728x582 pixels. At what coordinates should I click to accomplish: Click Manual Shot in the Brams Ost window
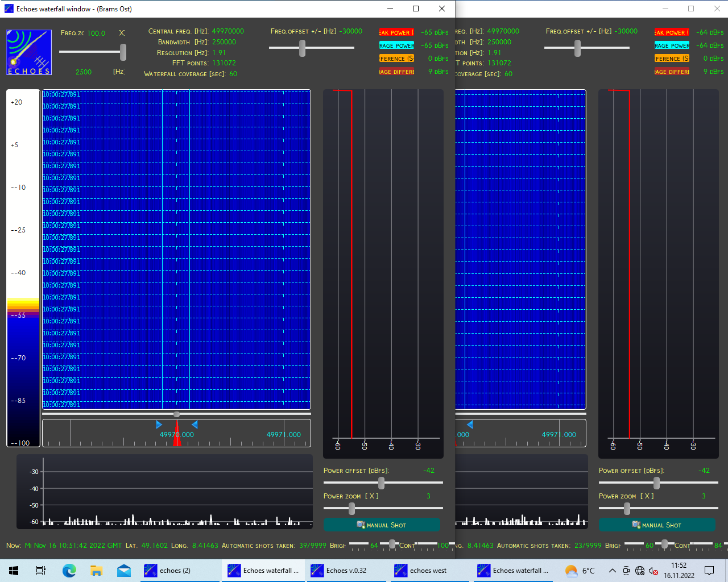click(382, 525)
